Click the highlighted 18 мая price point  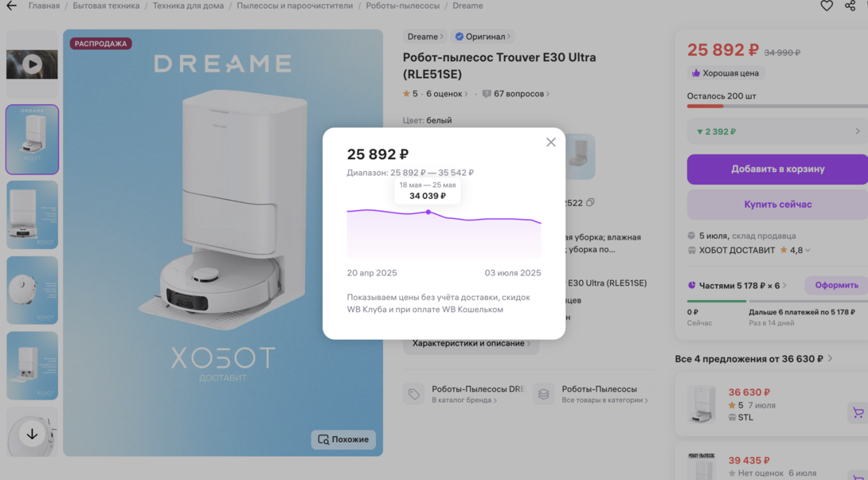[x=428, y=212]
